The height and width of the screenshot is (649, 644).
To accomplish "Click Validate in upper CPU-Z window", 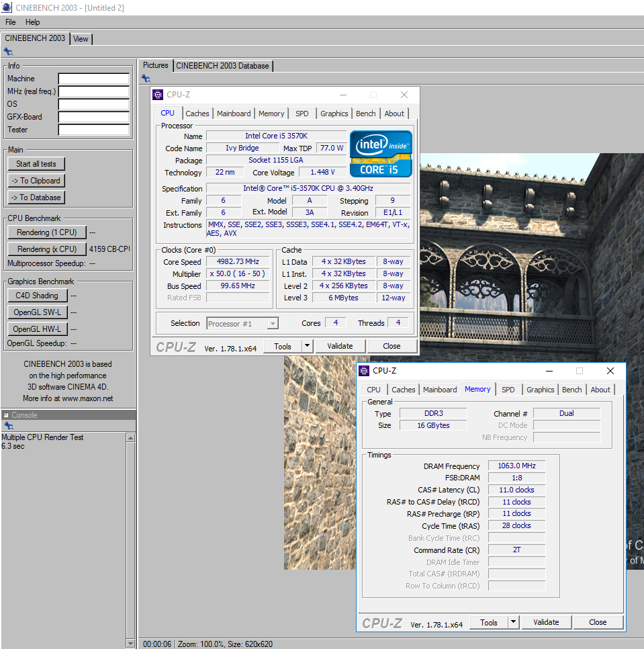I will 340,347.
